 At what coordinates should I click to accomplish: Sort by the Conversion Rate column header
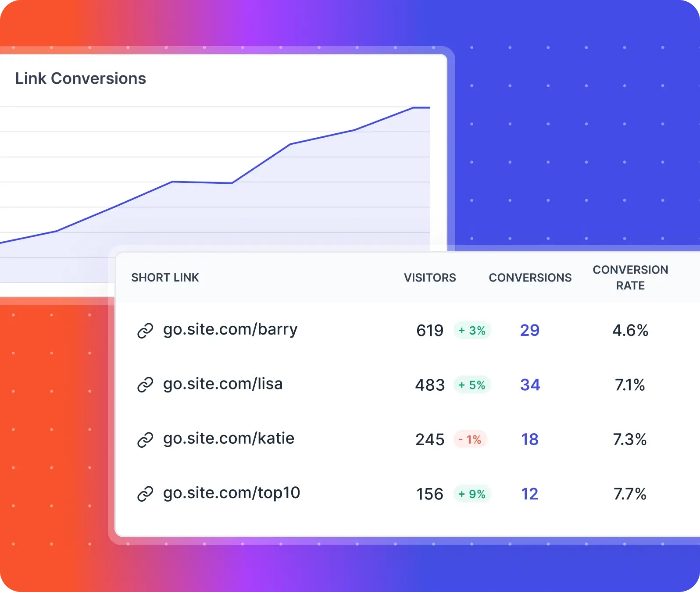pos(630,278)
